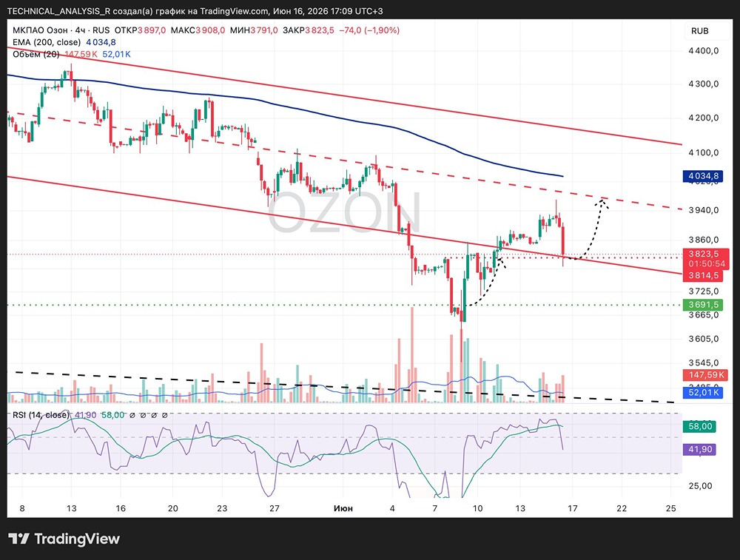Click the red 3823,5 last price tag

pyautogui.click(x=703, y=254)
